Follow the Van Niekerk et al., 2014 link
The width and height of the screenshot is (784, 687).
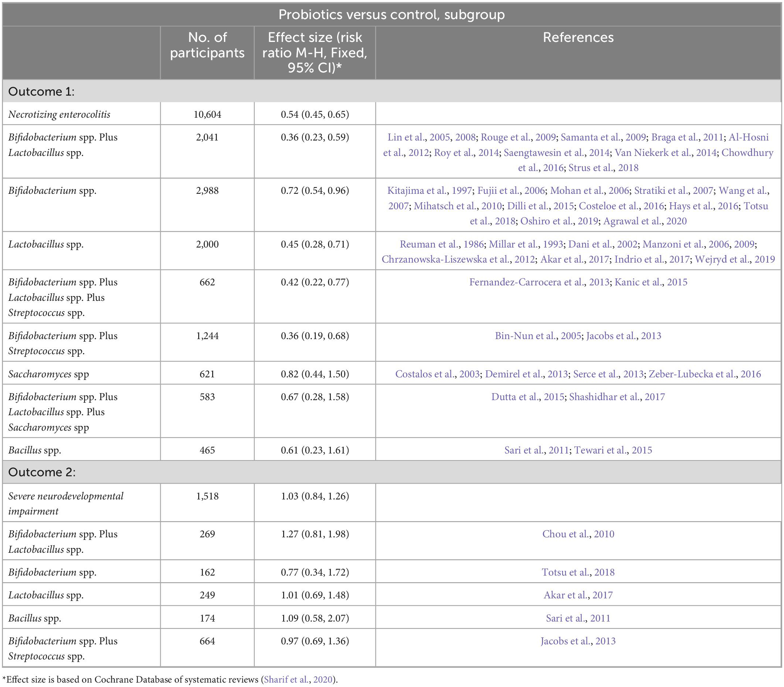click(666, 153)
